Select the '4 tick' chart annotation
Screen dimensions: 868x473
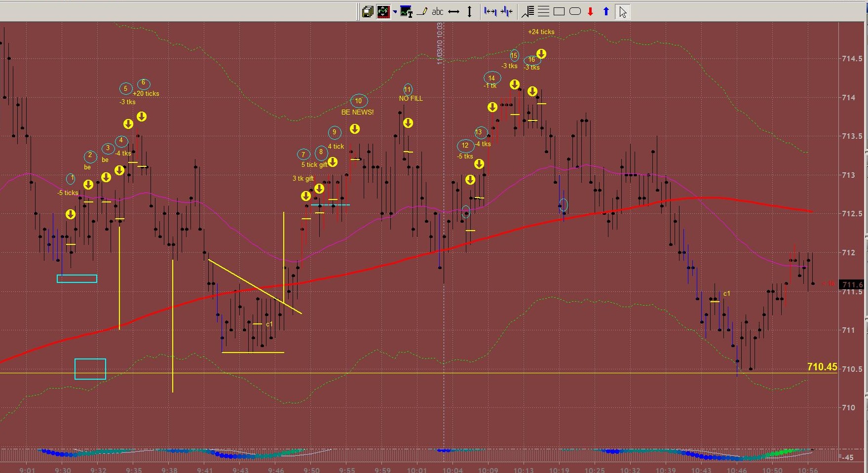click(336, 146)
